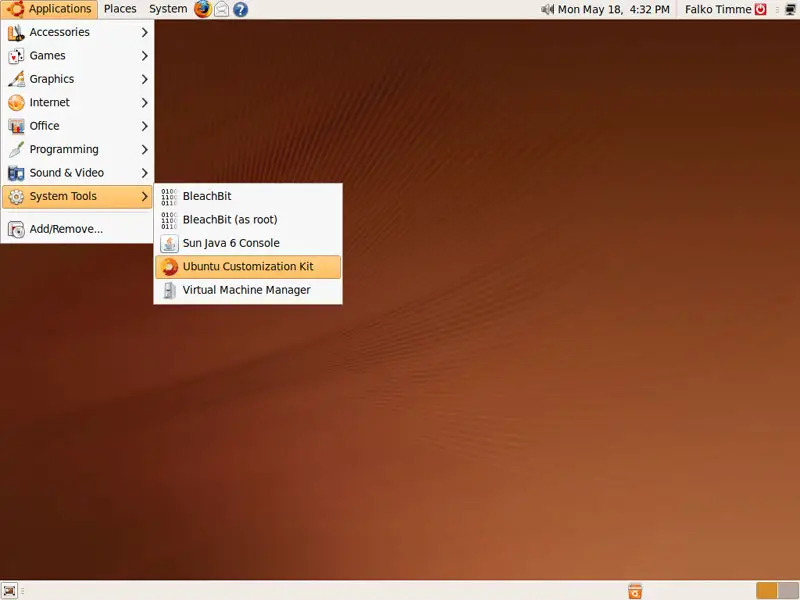Open the Internet submenu
Viewport: 800px width, 600px height.
[x=78, y=103]
